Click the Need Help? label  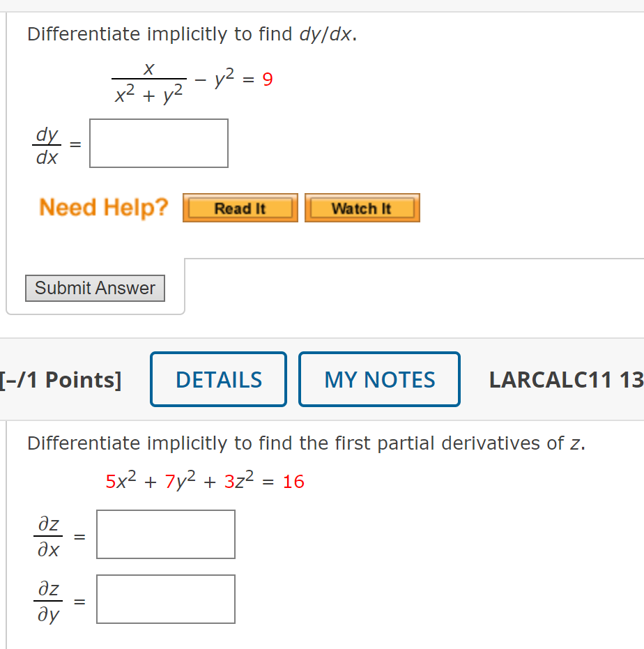[103, 207]
